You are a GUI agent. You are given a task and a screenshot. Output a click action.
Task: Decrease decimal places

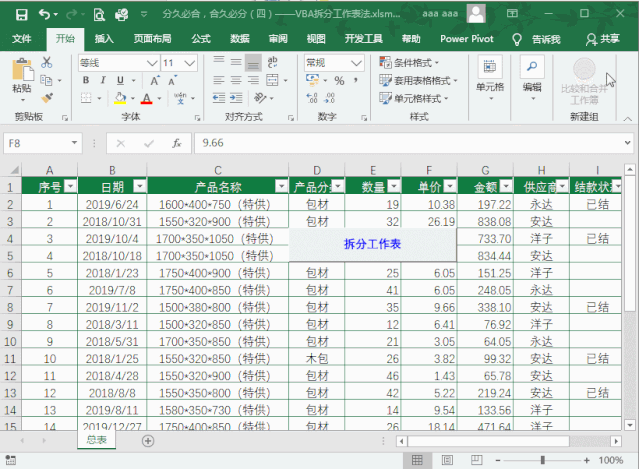tap(329, 98)
